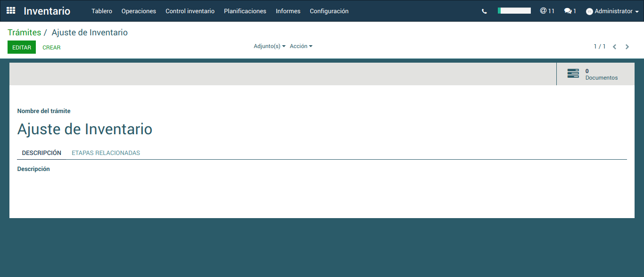Open the Operaciones menu
The image size is (644, 277).
[x=139, y=11]
